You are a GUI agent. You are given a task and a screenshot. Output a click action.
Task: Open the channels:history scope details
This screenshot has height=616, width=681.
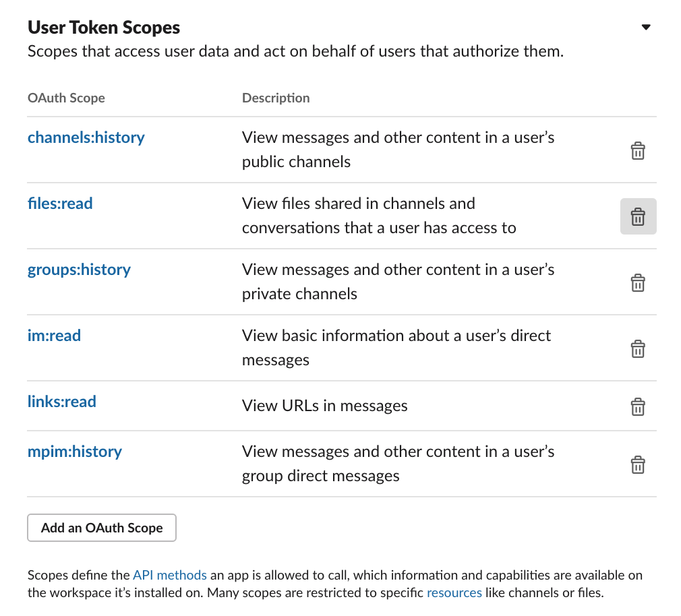click(86, 137)
